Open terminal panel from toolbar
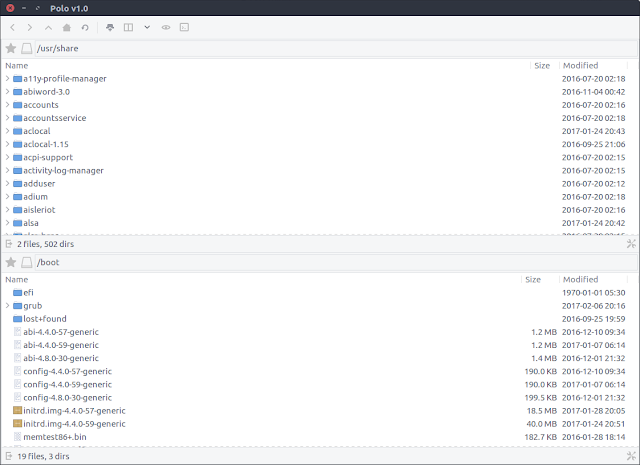 (184, 27)
